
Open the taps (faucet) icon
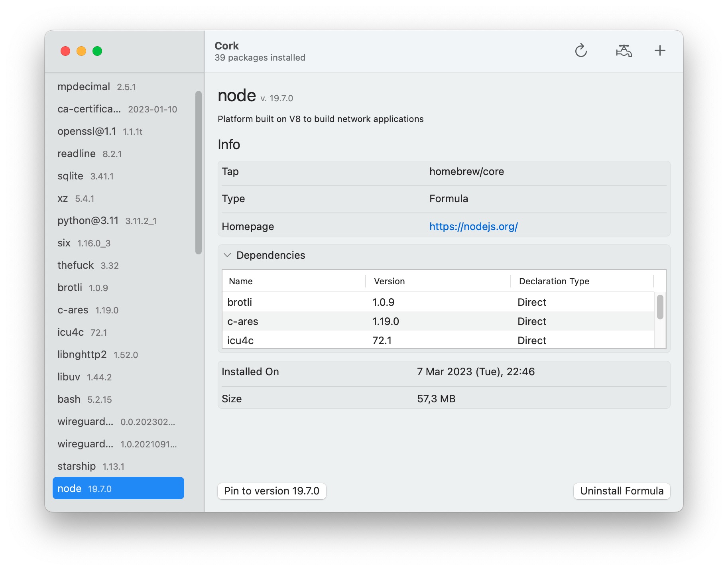pyautogui.click(x=624, y=51)
